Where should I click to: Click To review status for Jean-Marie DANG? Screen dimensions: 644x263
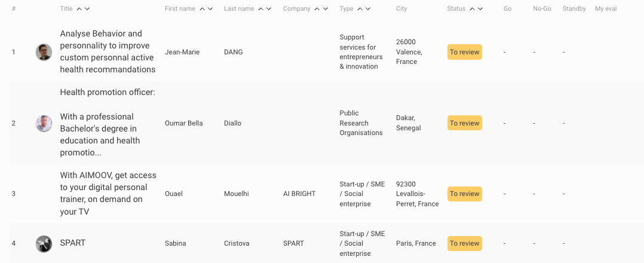click(x=465, y=52)
